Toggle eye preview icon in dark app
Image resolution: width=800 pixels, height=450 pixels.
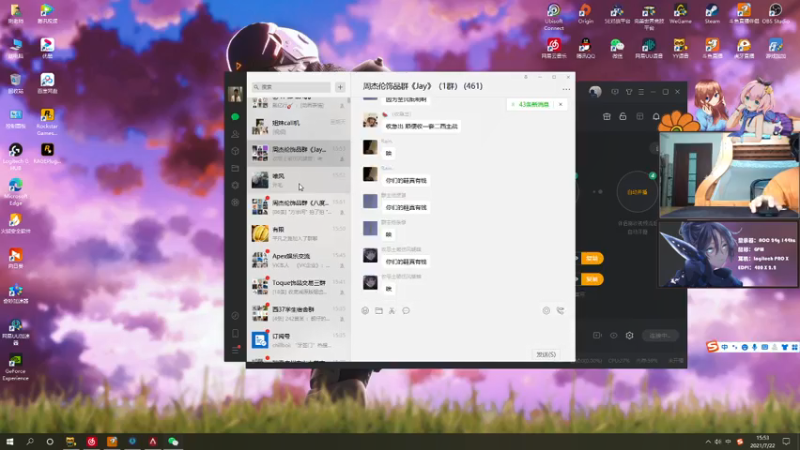613,335
